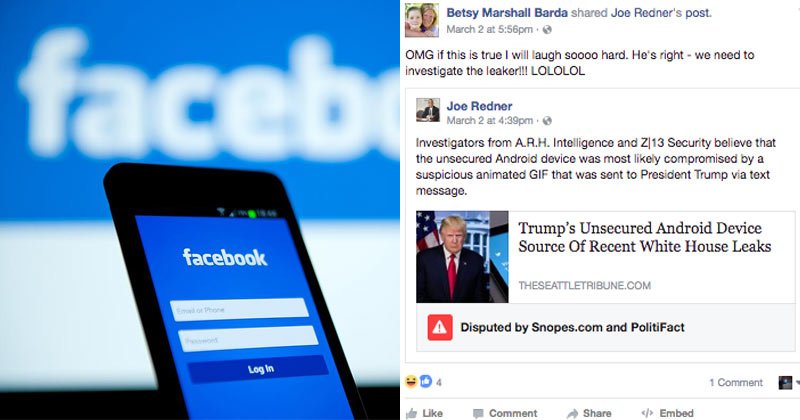Open the Trump's Unsecured Android Device headline
The width and height of the screenshot is (800, 420).
click(x=644, y=237)
